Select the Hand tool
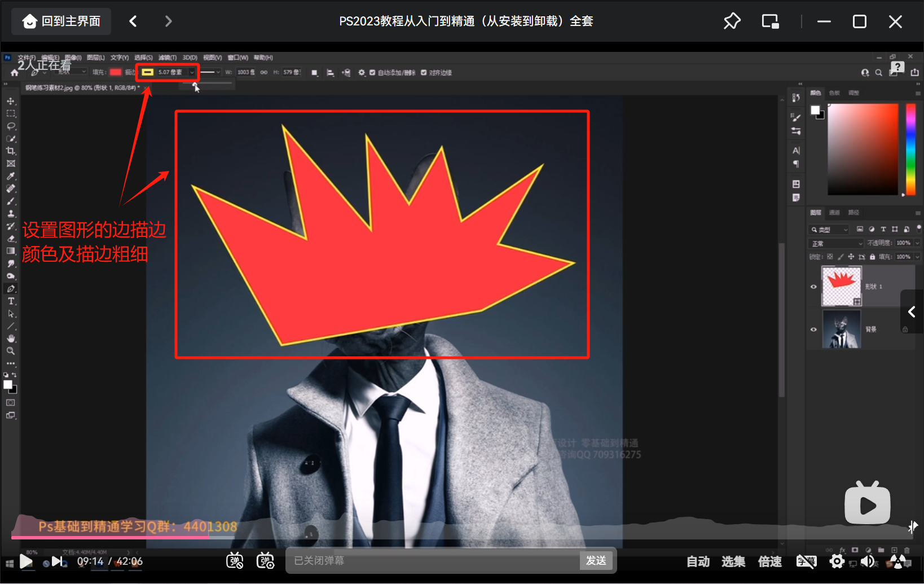The width and height of the screenshot is (924, 584). tap(11, 338)
